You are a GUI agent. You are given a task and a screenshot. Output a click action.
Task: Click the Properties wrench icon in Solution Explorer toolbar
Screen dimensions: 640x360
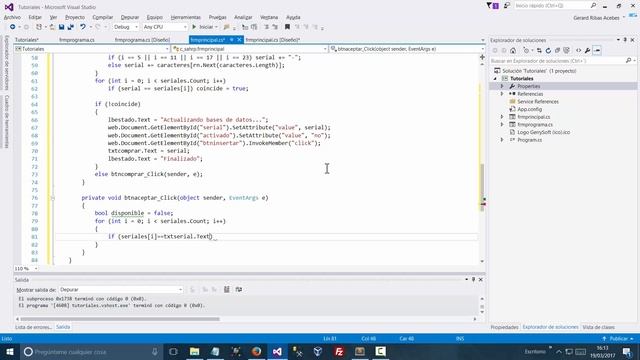(587, 50)
